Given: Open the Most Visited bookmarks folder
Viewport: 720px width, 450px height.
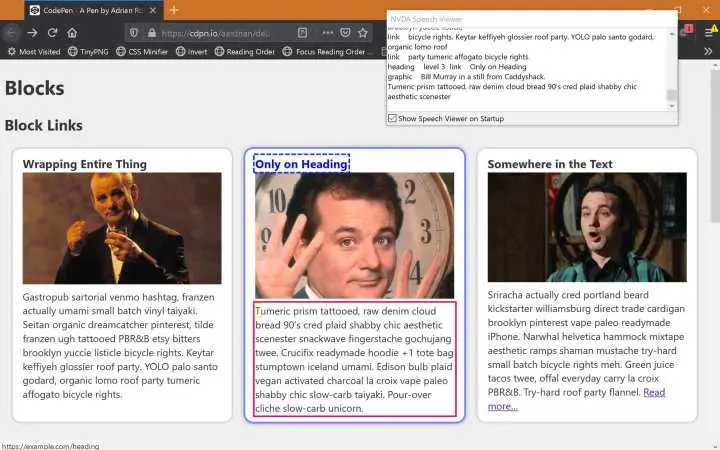Looking at the screenshot, I should (34, 52).
